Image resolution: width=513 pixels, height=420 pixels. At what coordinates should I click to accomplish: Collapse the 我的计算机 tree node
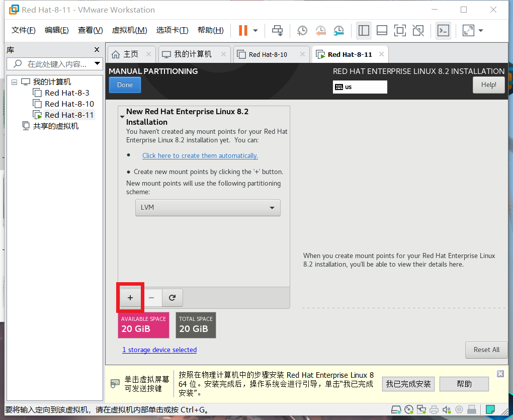(15, 82)
